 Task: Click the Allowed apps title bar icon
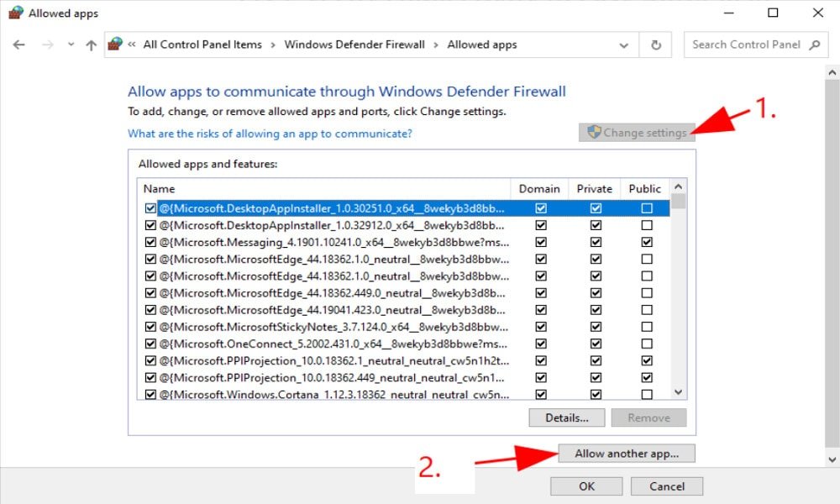click(16, 13)
